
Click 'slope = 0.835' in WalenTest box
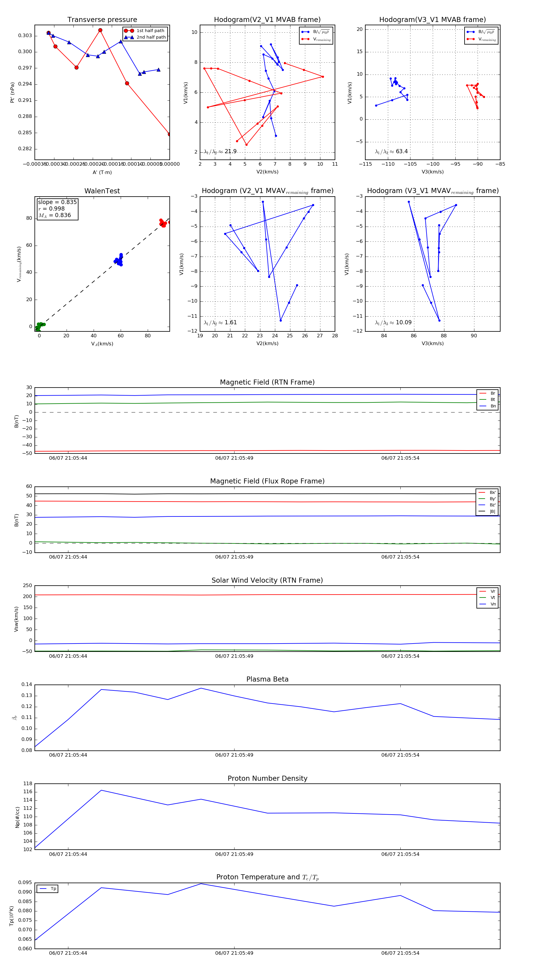pos(57,202)
